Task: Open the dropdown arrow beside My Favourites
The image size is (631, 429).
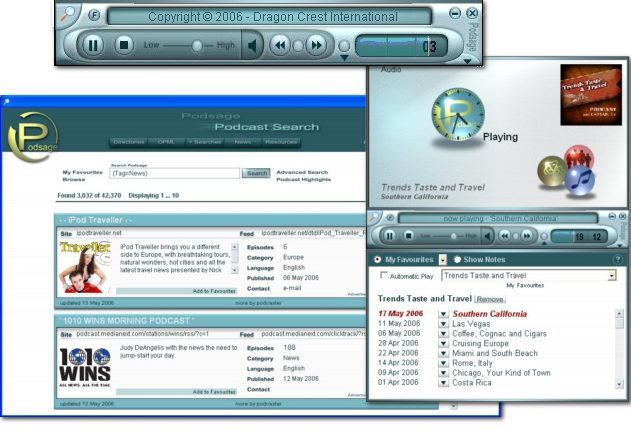Action: click(x=443, y=260)
